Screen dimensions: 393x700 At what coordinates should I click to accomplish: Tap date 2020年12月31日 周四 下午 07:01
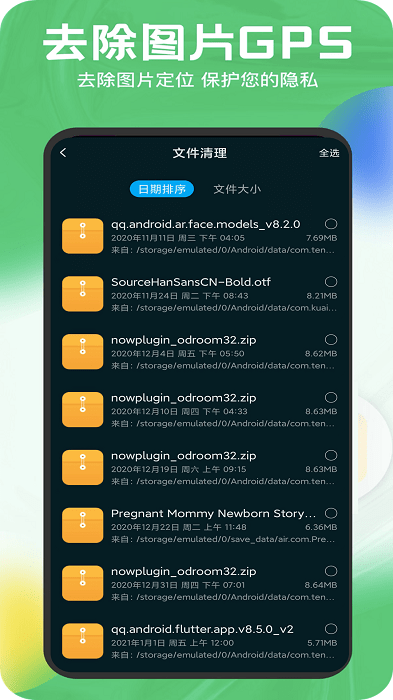click(178, 585)
